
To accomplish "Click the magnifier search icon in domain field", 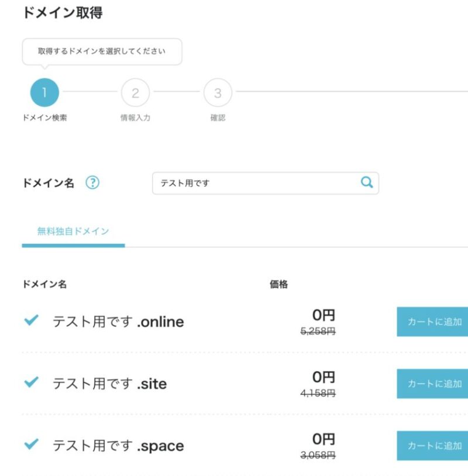I will (367, 182).
